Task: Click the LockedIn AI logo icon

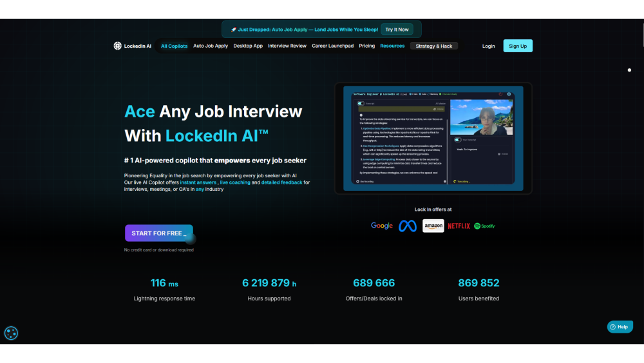Action: [118, 46]
